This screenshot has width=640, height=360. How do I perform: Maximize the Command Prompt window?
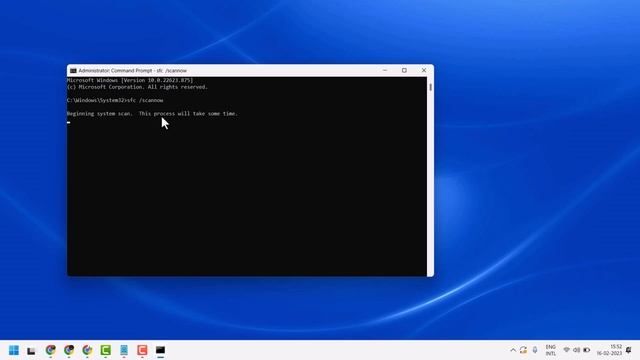click(x=404, y=70)
